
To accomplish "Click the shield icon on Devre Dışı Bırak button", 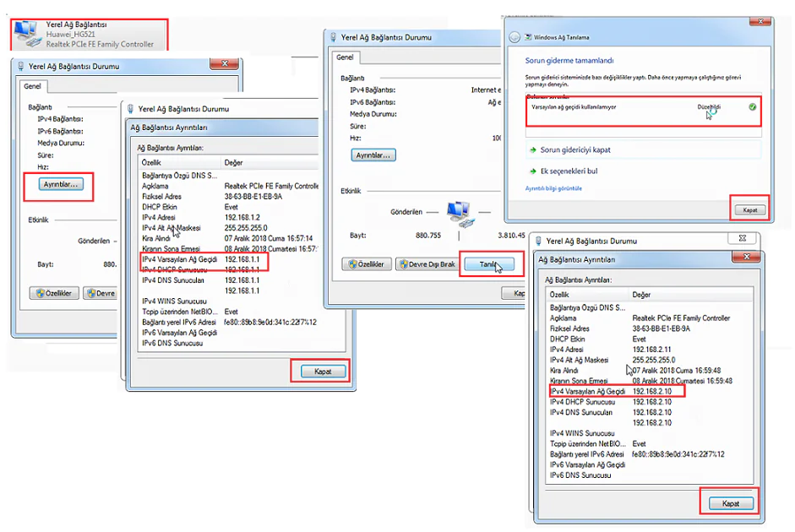I will [404, 263].
